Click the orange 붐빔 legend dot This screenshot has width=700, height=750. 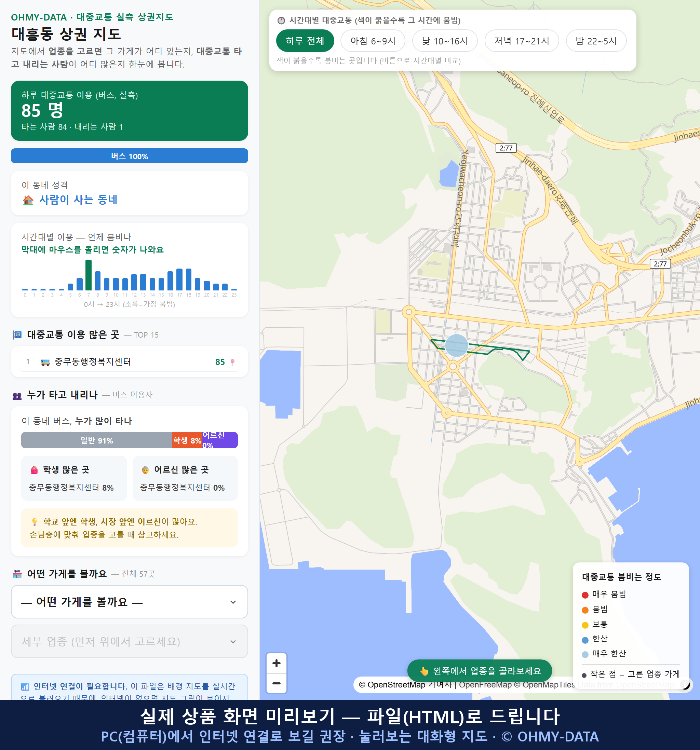coord(585,610)
